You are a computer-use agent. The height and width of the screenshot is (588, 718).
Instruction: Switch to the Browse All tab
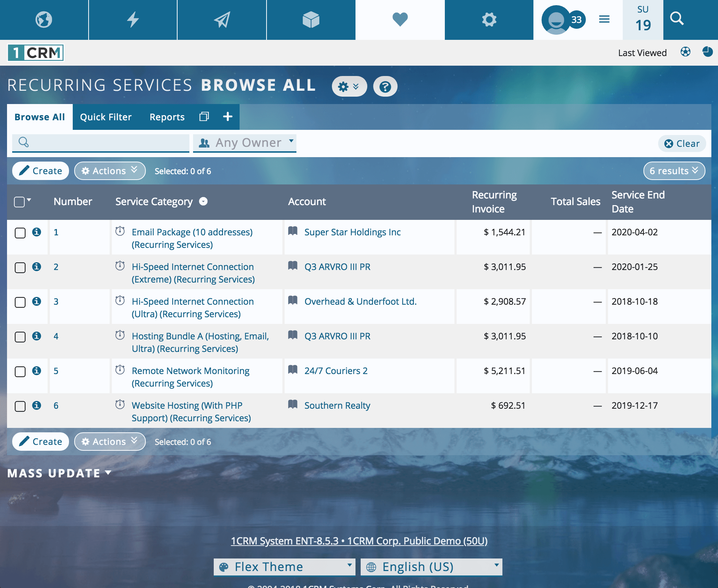pos(40,117)
